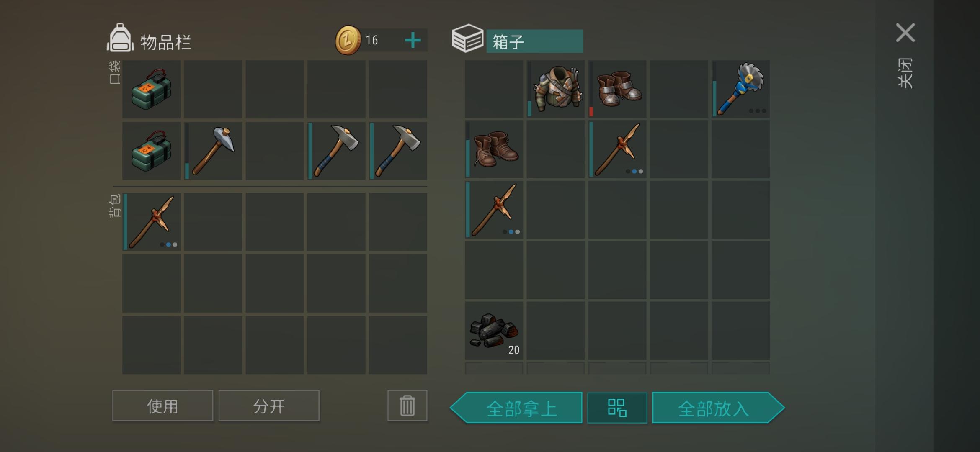Viewport: 980px width, 452px height.
Task: Click the 分开 (split) button
Action: (269, 406)
